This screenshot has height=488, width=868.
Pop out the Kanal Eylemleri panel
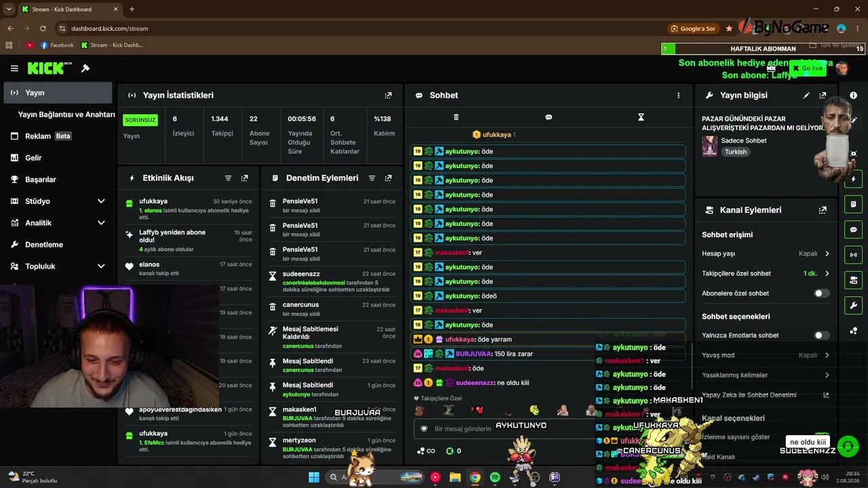[823, 210]
